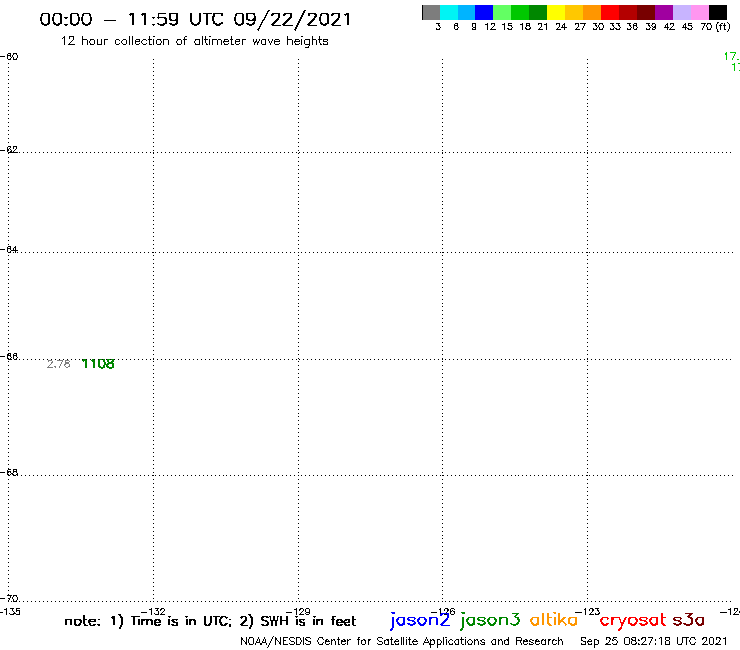Click the '-132' longitude axis label
This screenshot has height=650, width=740.
153,612
